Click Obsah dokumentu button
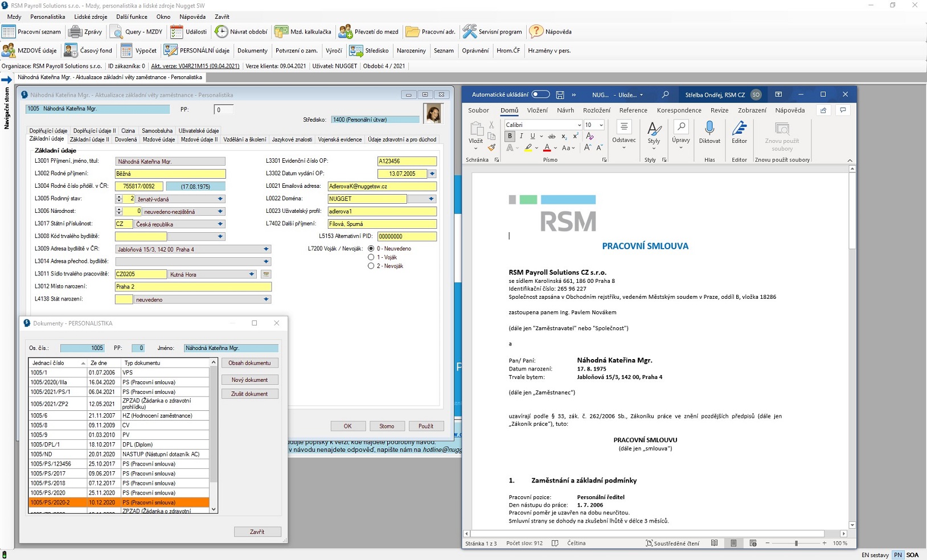The width and height of the screenshot is (927, 560). [249, 363]
